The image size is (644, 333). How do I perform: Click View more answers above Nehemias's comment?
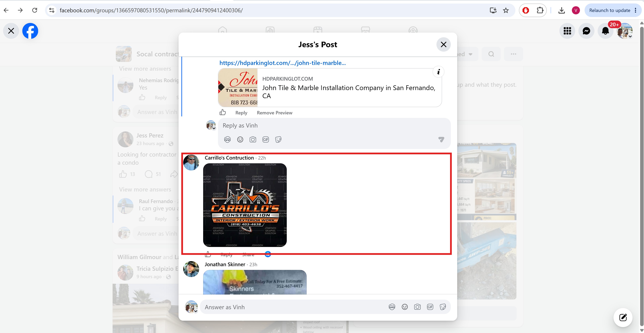[145, 69]
